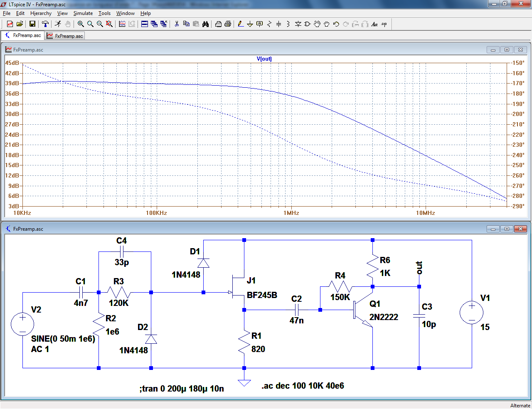Viewport: 532px width, 409px height.
Task: Click the 47n value of C2
Action: pos(297,320)
